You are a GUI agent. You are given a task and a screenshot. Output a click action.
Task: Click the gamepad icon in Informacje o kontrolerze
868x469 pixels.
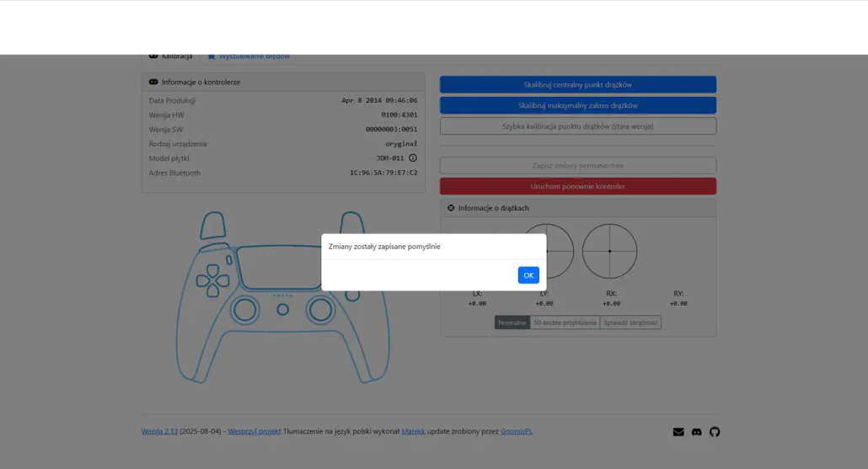(x=153, y=83)
